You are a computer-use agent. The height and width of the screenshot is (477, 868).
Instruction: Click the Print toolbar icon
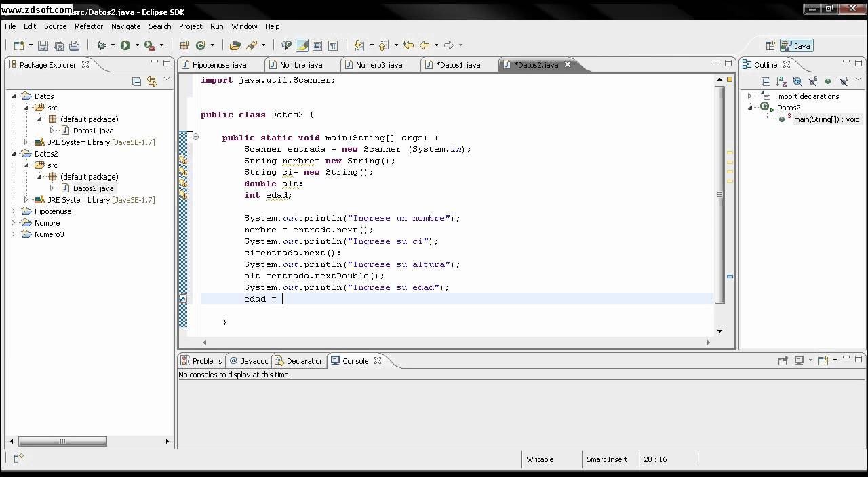[x=74, y=45]
